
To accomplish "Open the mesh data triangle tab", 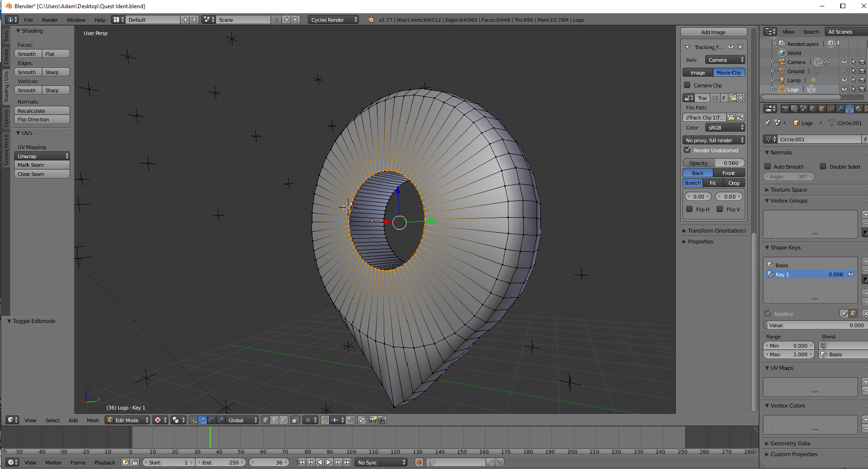I will click(x=849, y=109).
